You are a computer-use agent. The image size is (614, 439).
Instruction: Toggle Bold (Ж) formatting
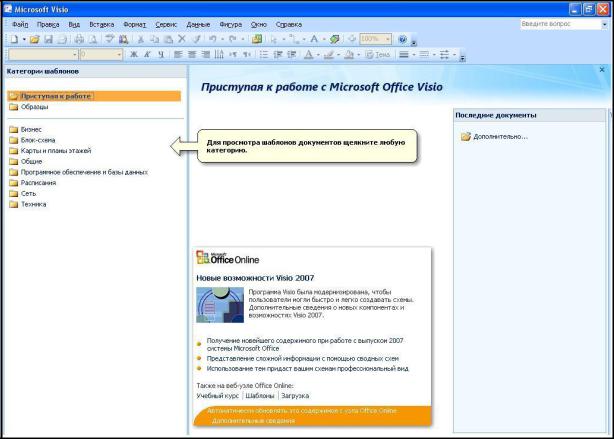(x=134, y=54)
